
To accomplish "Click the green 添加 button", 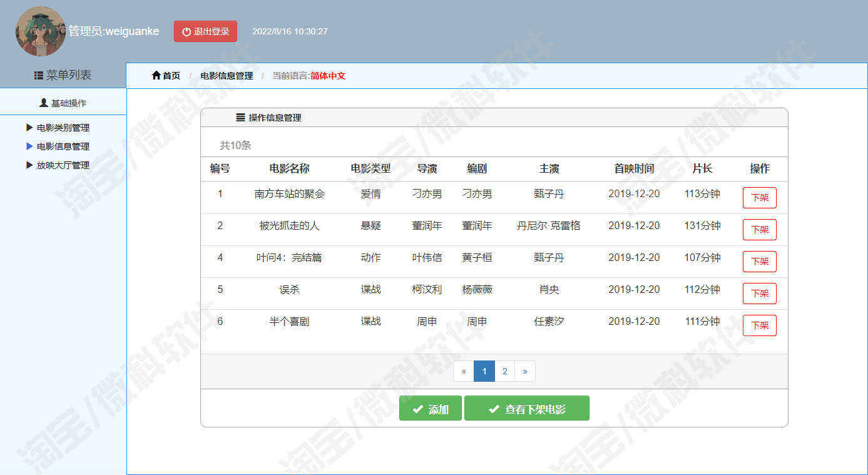I will tap(431, 408).
